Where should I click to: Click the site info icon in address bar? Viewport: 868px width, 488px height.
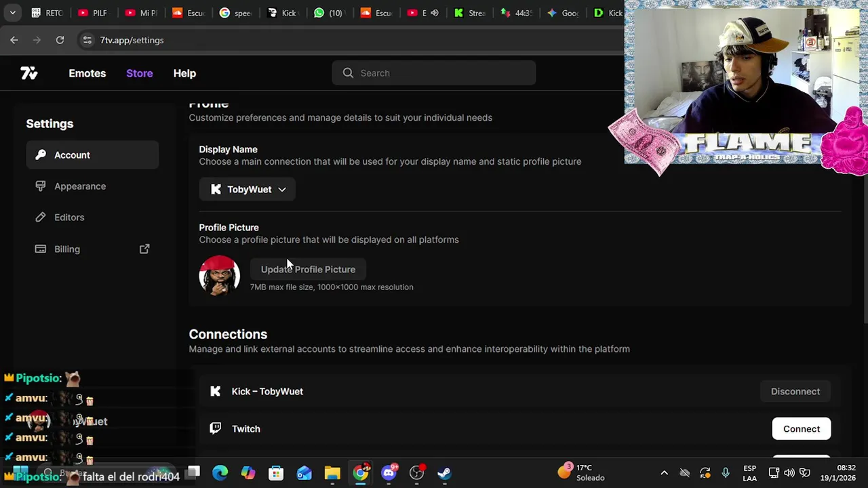point(87,40)
